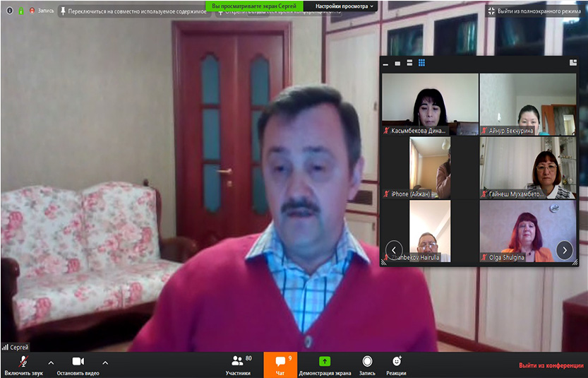
Task: Click the meeting information icon top-left
Action: [x=10, y=11]
